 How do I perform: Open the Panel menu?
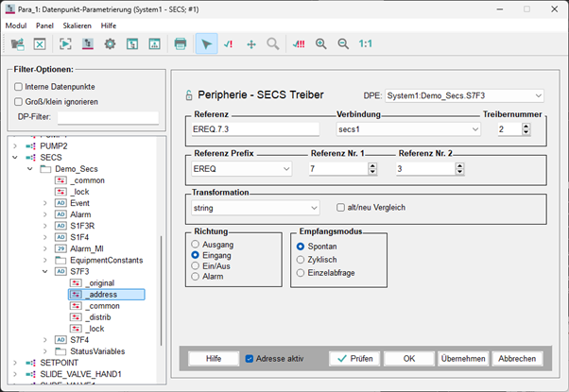[x=44, y=26]
